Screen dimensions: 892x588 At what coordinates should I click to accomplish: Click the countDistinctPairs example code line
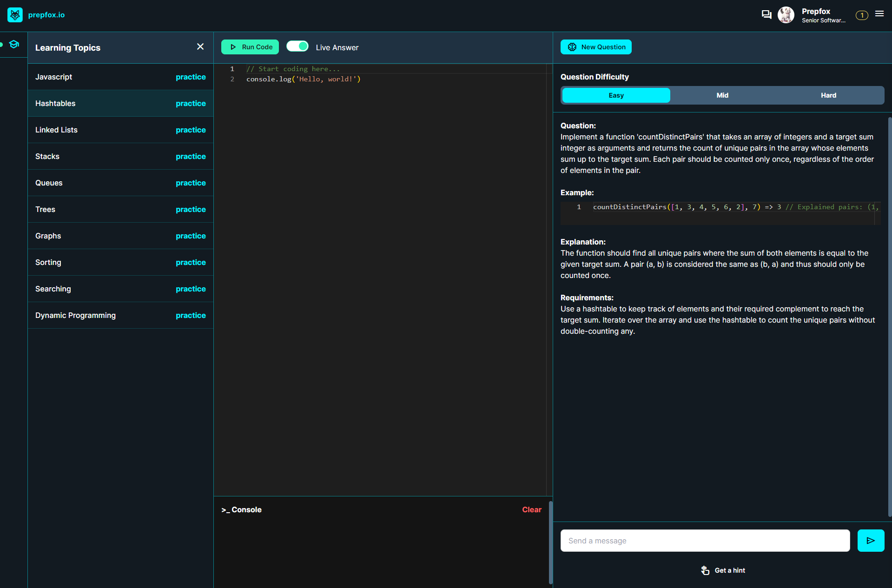(735, 207)
